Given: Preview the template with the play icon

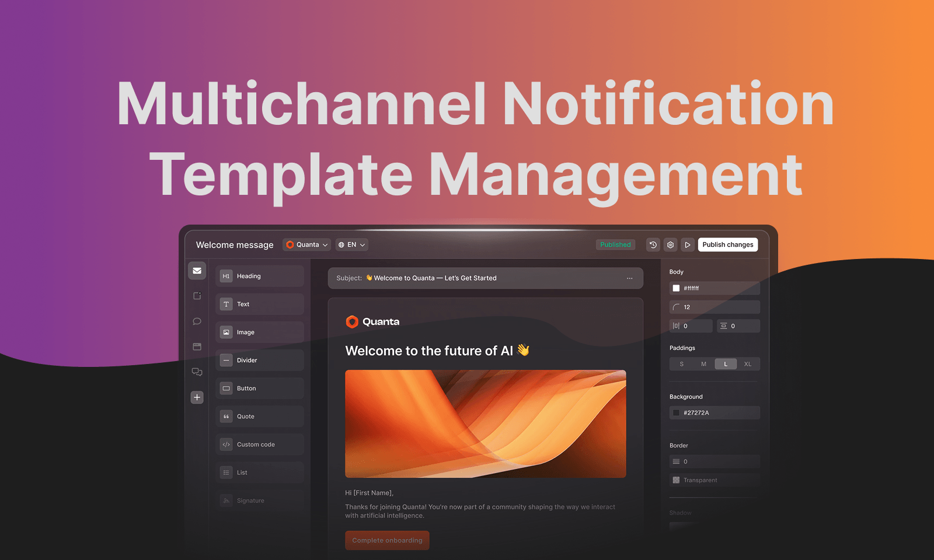Looking at the screenshot, I should (x=688, y=244).
